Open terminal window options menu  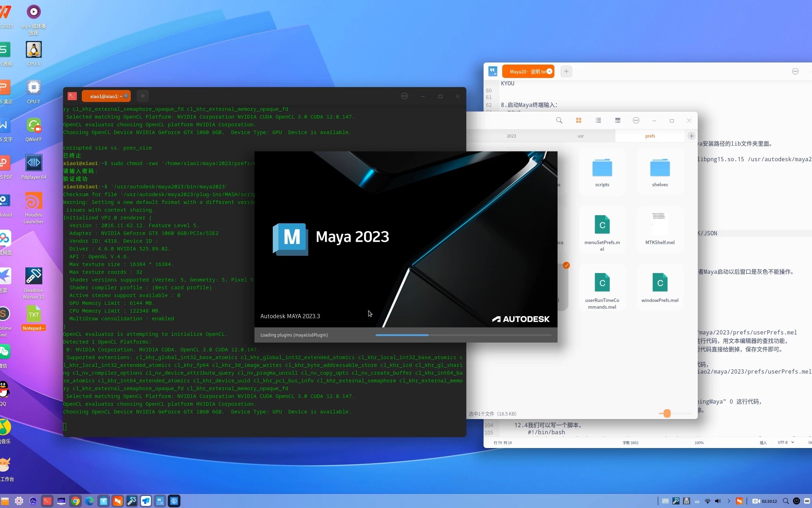click(x=404, y=96)
